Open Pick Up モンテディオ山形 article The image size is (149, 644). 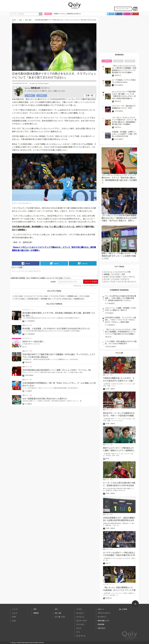[x=119, y=554]
